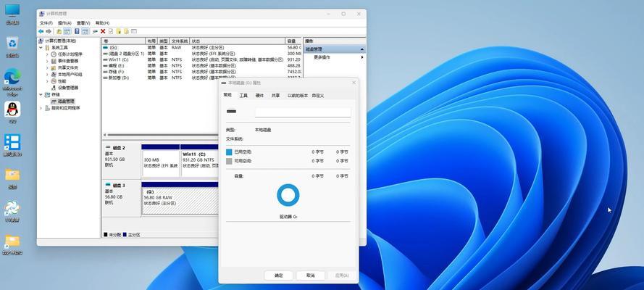Viewport: 644px width, 290px height.
Task: Click 更多操作 in the actions pane
Action: click(322, 57)
